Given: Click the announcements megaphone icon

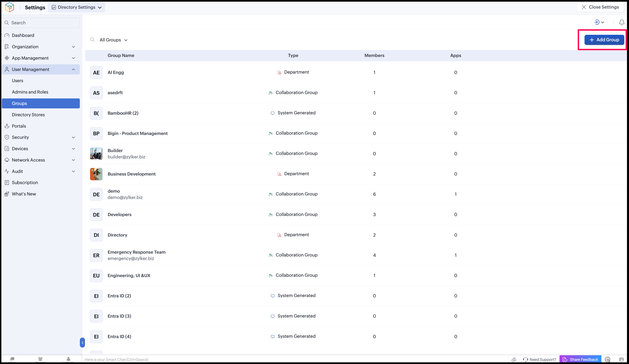Looking at the screenshot, I should pos(514,359).
